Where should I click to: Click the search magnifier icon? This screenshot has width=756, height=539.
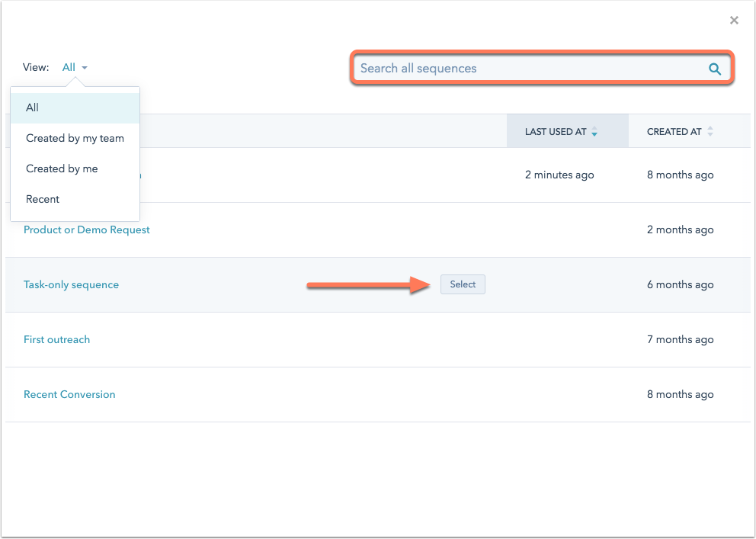coord(715,69)
